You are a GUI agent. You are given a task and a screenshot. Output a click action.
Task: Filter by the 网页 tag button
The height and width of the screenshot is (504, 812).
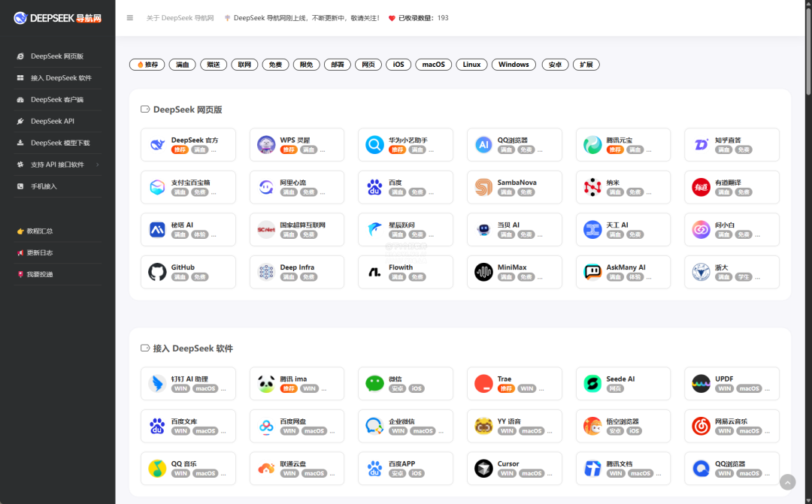pyautogui.click(x=368, y=65)
